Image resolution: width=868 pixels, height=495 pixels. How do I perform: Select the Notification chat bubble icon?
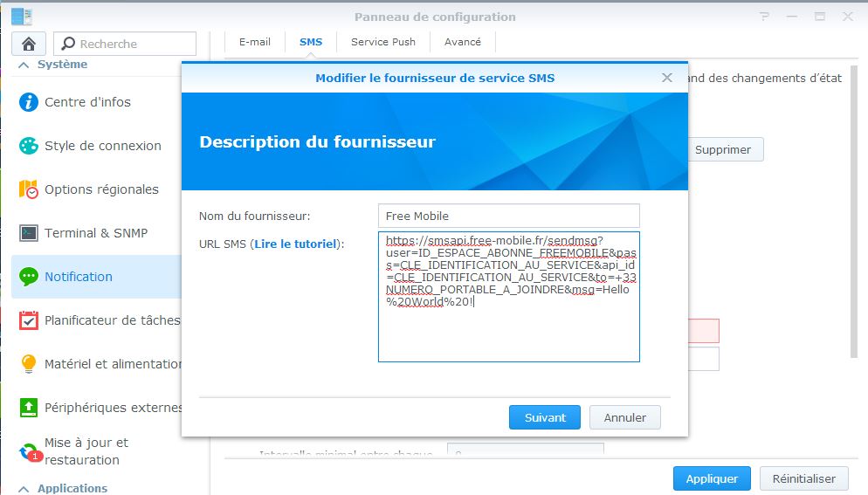pyautogui.click(x=29, y=277)
